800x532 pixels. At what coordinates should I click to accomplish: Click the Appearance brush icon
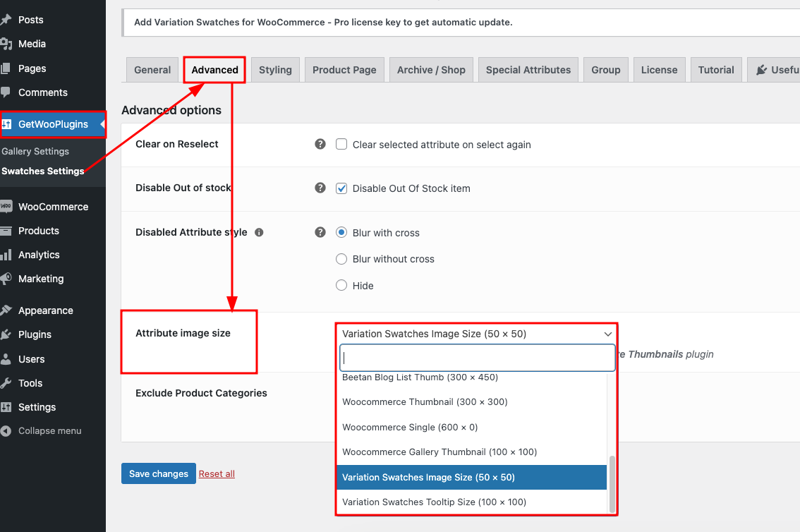pyautogui.click(x=6, y=310)
